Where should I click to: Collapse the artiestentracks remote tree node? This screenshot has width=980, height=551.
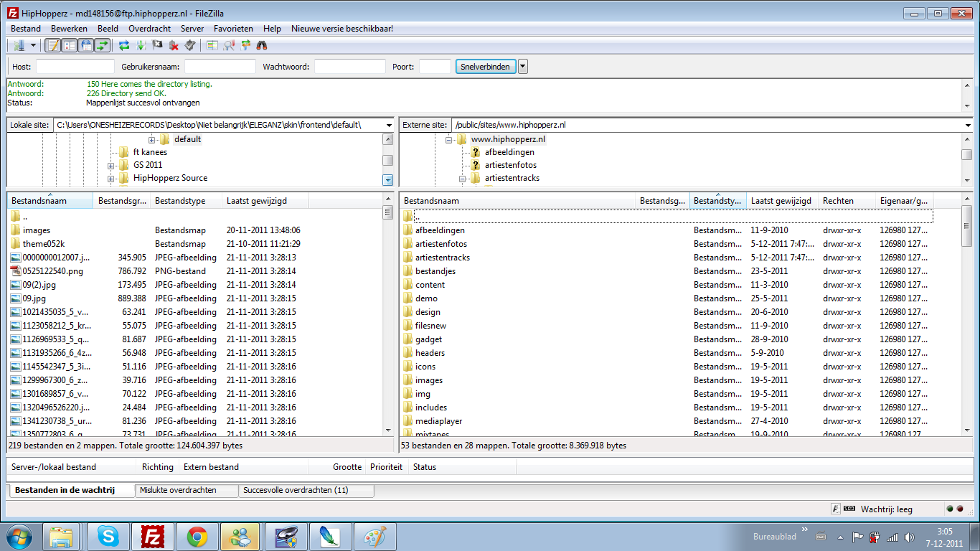(x=463, y=178)
